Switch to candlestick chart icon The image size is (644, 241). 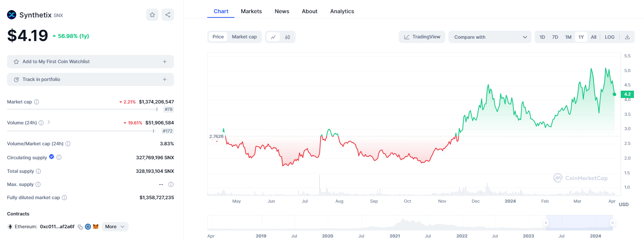coord(288,37)
